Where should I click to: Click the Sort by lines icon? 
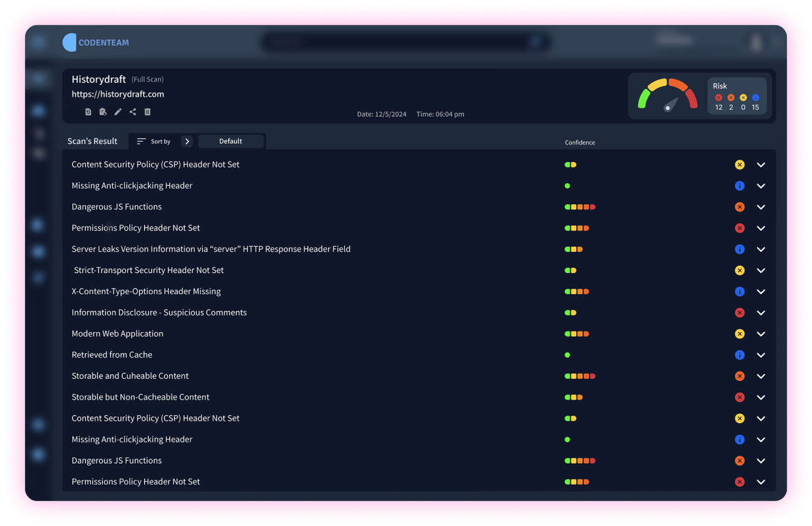click(x=141, y=141)
